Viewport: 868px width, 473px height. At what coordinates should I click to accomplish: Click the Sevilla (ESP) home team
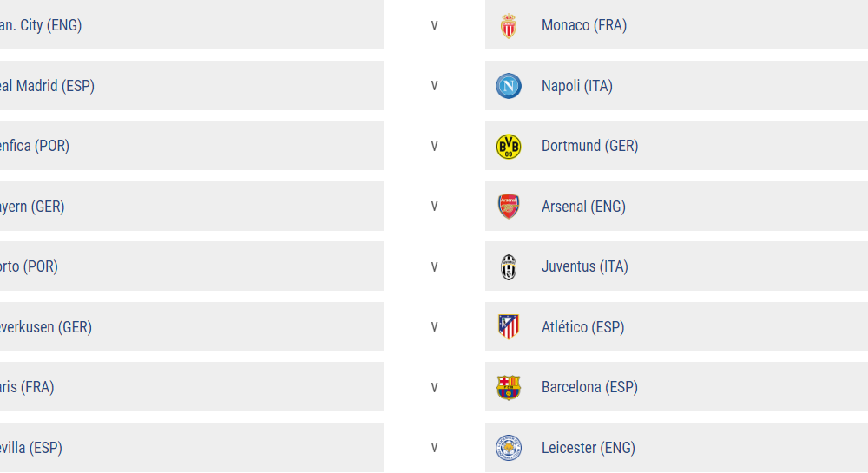click(31, 448)
